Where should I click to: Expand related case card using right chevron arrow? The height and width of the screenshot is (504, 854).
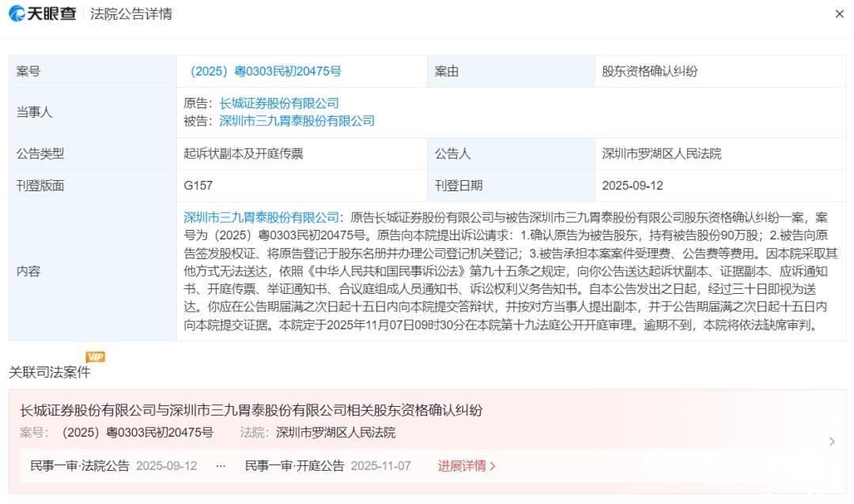[831, 442]
